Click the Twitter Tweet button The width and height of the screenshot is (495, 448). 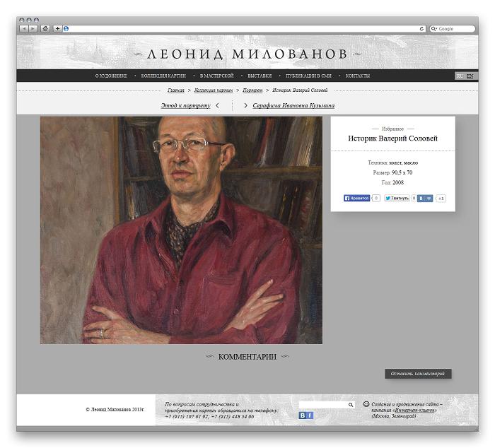(x=397, y=198)
